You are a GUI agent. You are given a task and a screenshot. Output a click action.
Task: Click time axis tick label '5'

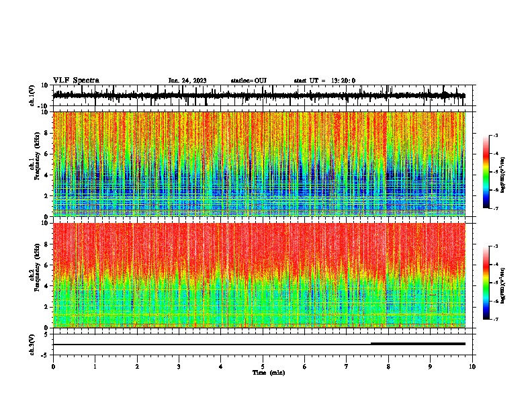pos(263,367)
